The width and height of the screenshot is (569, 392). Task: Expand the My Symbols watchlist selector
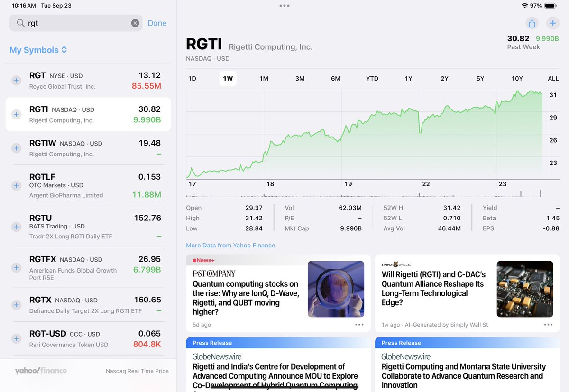38,50
